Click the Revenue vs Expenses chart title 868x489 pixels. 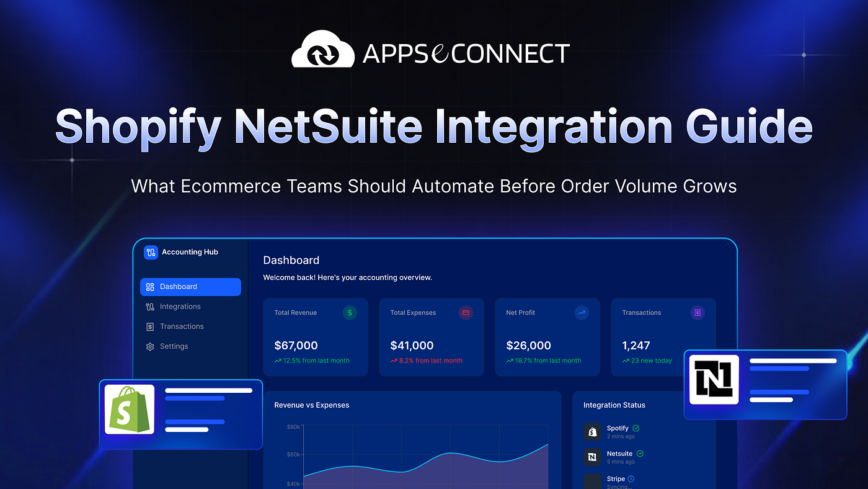point(312,405)
